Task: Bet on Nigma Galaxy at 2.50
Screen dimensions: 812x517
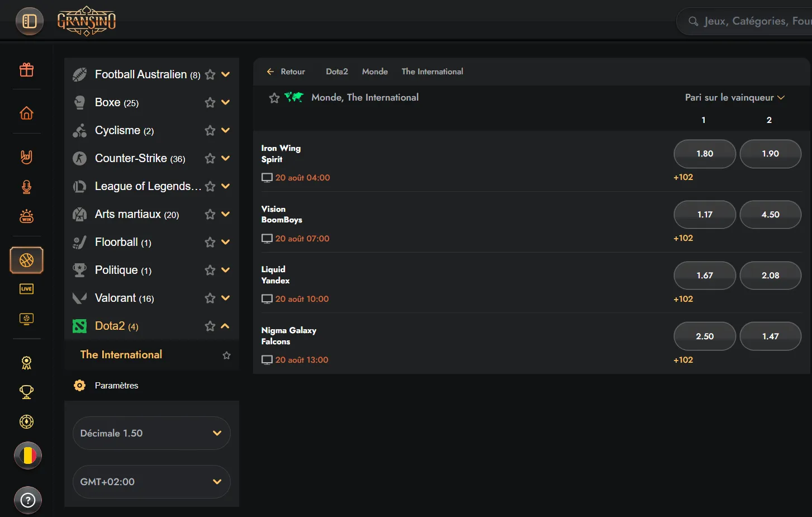Action: coord(705,336)
